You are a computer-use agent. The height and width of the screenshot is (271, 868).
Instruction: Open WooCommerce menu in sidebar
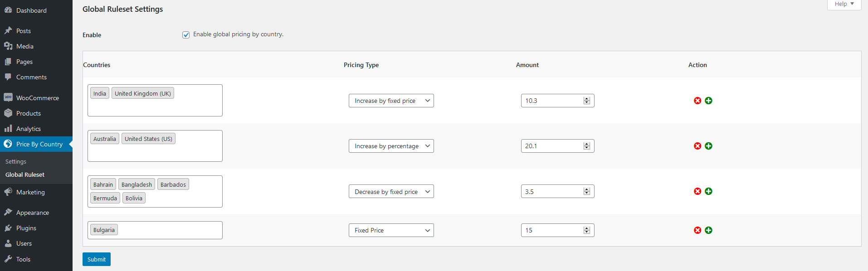tap(37, 98)
